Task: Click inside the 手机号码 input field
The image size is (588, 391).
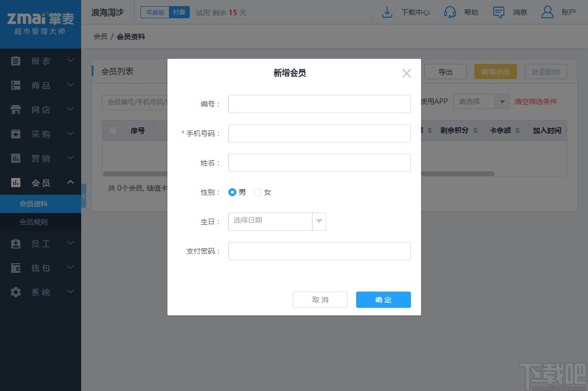Action: click(319, 133)
